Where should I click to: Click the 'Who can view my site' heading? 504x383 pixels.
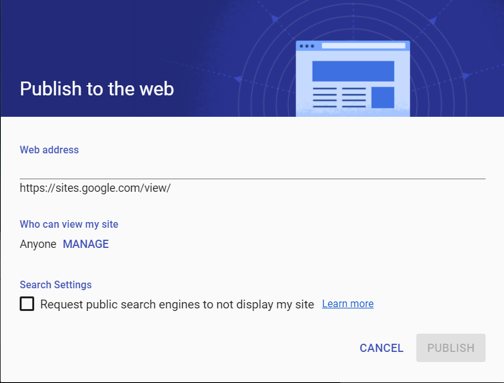click(69, 224)
